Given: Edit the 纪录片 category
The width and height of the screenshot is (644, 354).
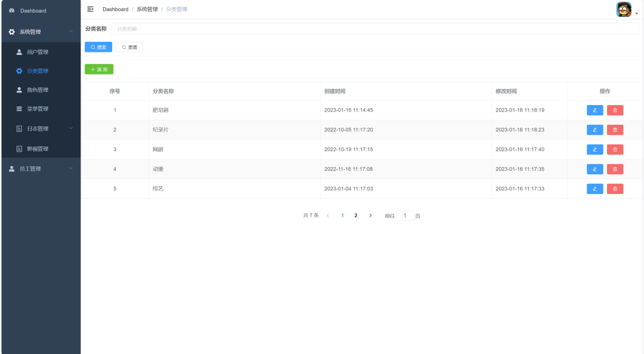Looking at the screenshot, I should tap(595, 130).
